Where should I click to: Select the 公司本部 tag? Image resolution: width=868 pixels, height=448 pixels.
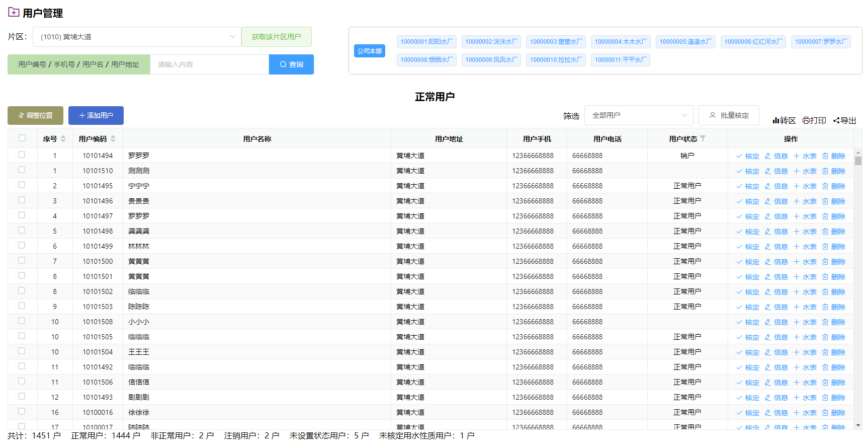370,51
